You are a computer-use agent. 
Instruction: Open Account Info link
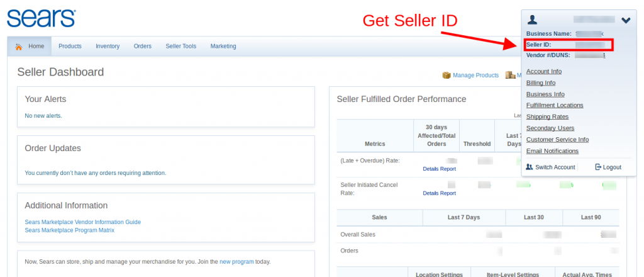[544, 72]
